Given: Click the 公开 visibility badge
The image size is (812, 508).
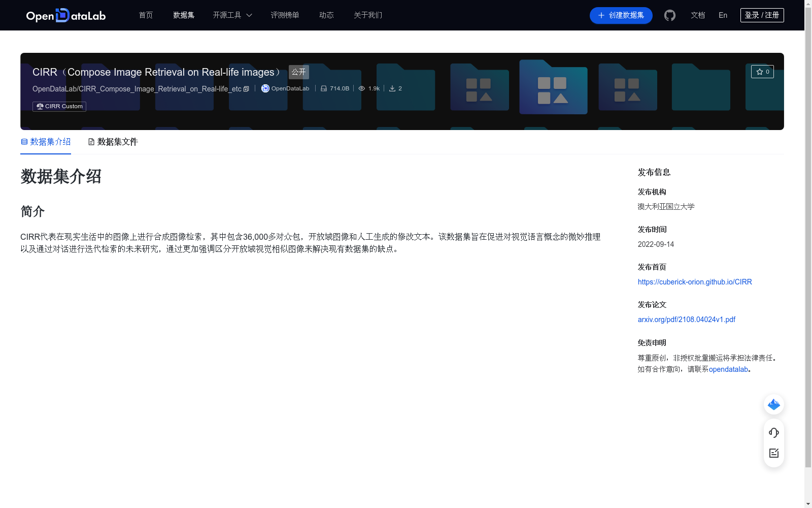Looking at the screenshot, I should click(299, 72).
